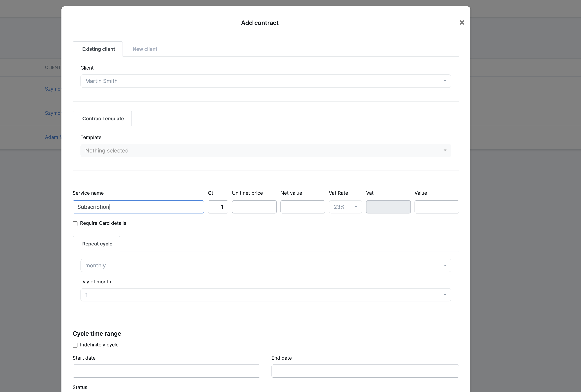Switch to the New client tab
This screenshot has width=581, height=392.
(x=145, y=49)
